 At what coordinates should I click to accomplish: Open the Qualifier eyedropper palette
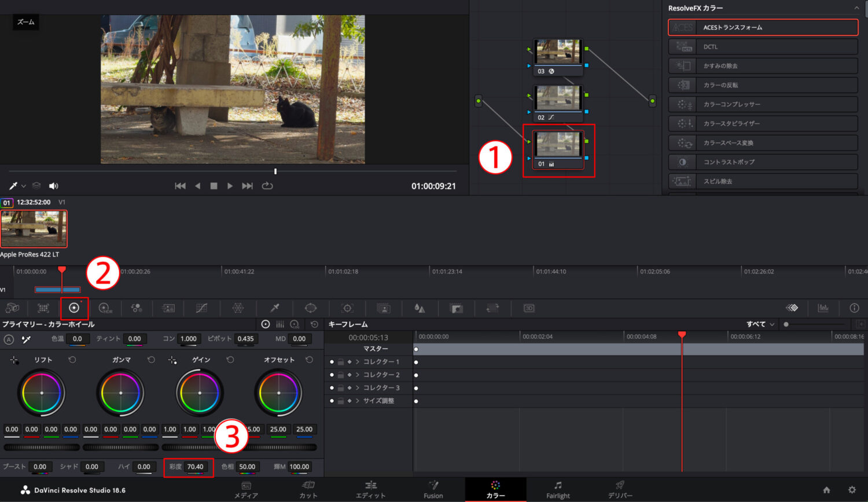[x=275, y=308]
